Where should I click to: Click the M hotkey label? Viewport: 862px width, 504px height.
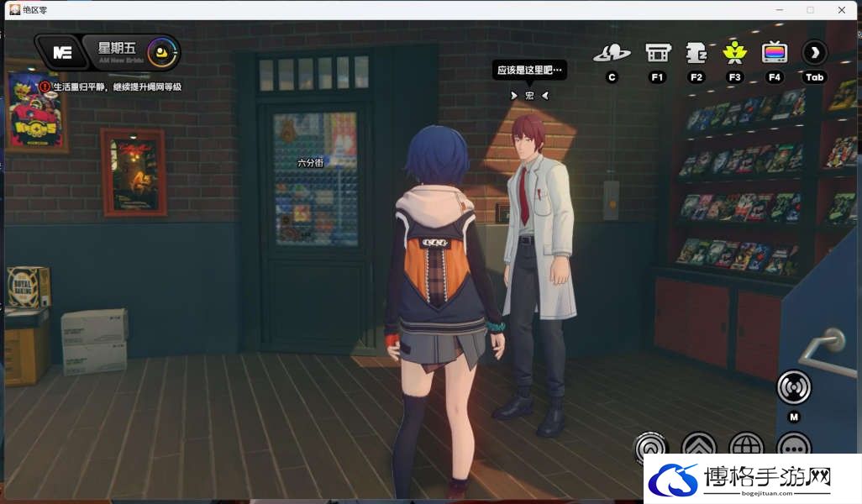(x=794, y=417)
